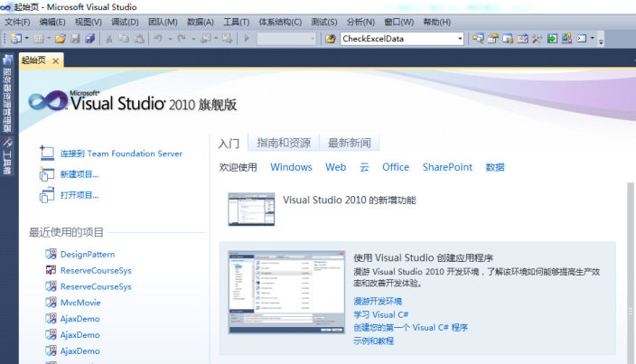Open recent project DesignPattern
This screenshot has height=364, width=636.
[x=88, y=255]
